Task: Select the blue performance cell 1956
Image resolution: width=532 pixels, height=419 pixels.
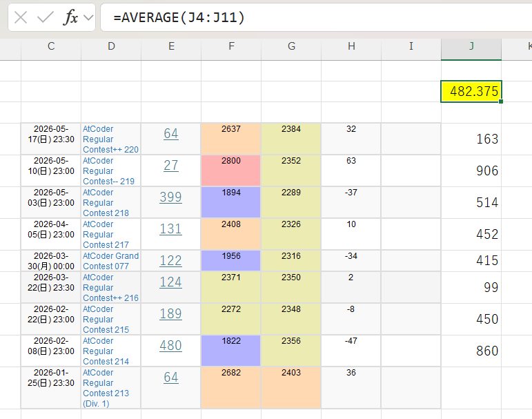Action: click(231, 261)
